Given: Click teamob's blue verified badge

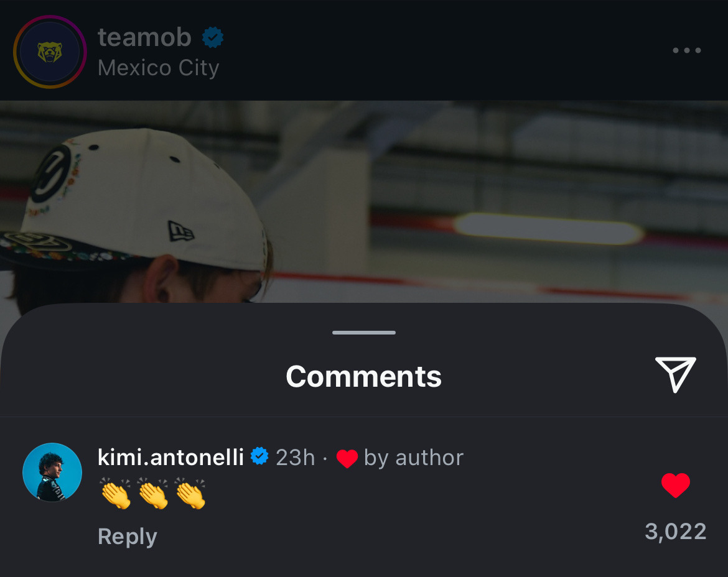Looking at the screenshot, I should click(x=213, y=37).
